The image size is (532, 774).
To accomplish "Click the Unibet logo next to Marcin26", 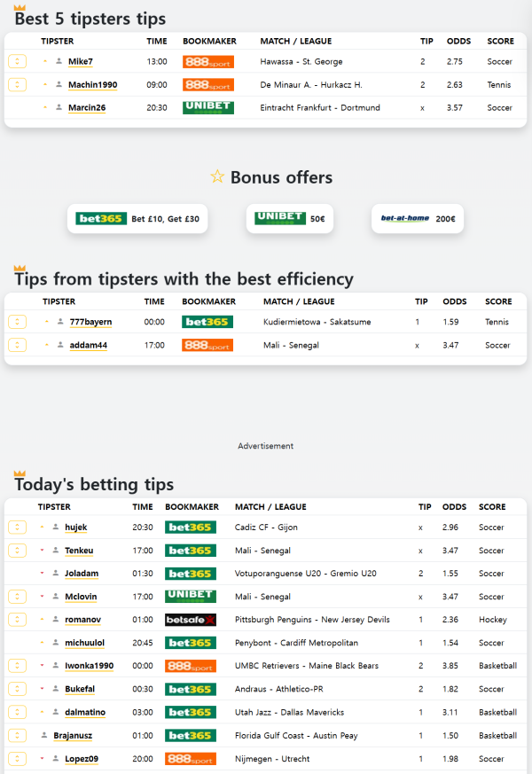I will tap(208, 107).
